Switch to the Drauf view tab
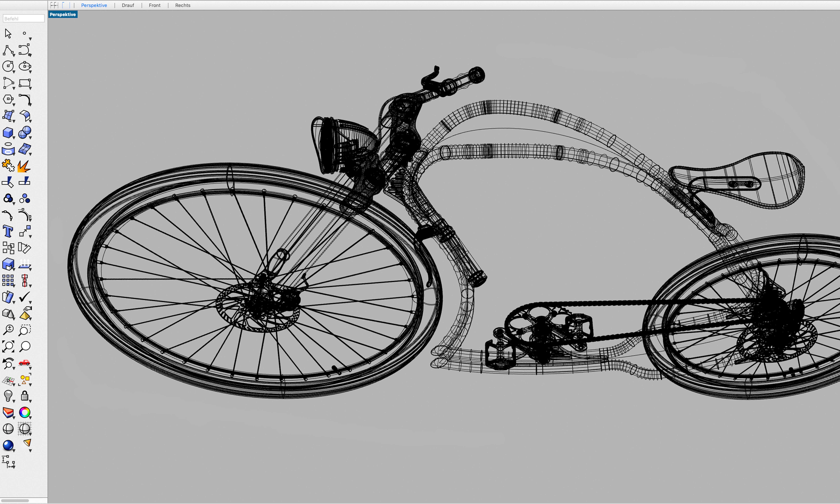Viewport: 840px width, 504px height. coord(128,5)
